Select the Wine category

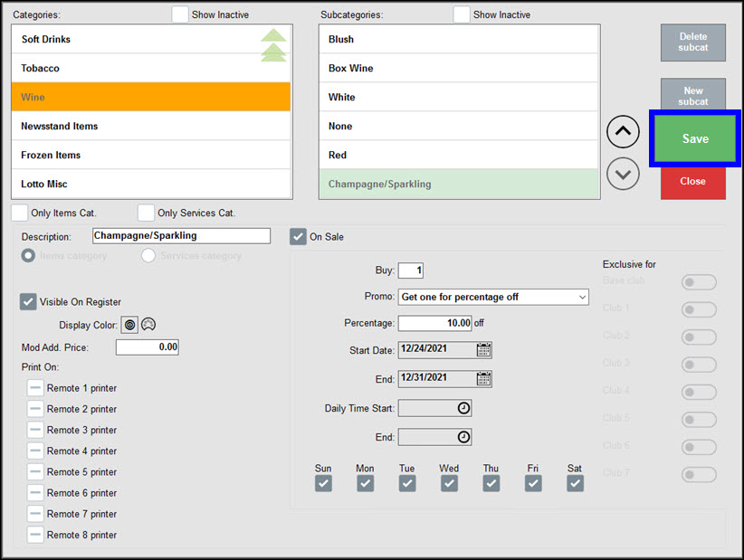tap(151, 97)
